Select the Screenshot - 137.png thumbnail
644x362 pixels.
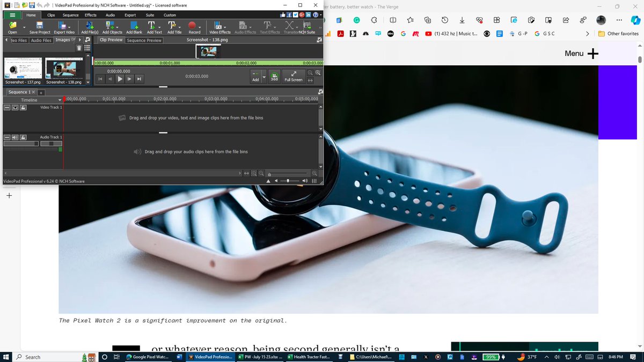click(23, 71)
